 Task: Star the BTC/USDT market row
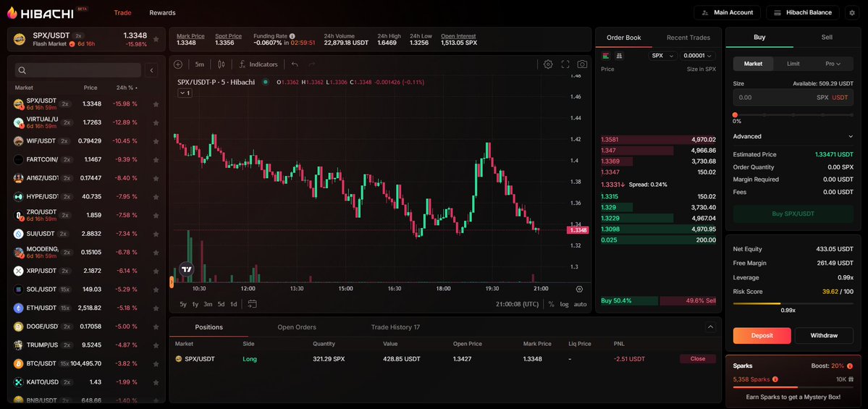click(x=156, y=363)
